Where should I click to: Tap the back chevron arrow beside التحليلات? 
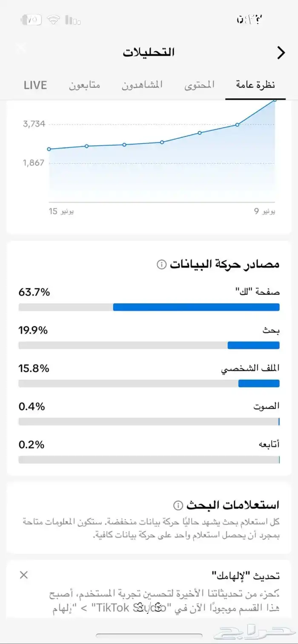point(281,53)
